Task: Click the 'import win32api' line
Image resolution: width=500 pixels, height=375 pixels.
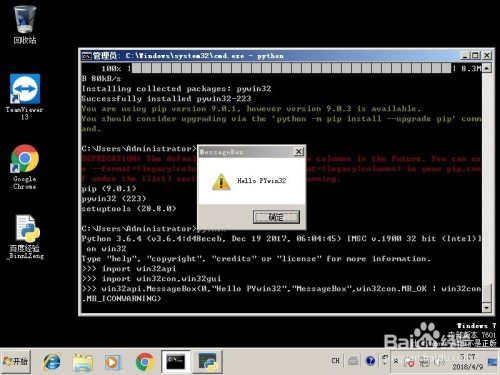Action: [129, 269]
